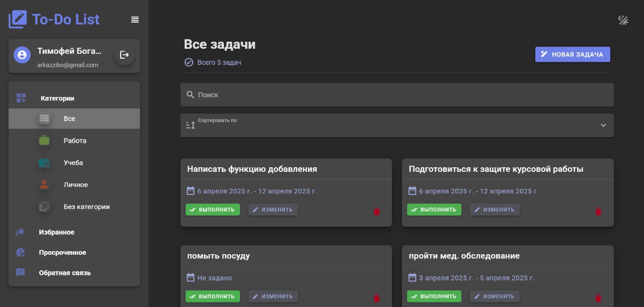
Task: Open the "Избранное" section
Action: tap(56, 232)
